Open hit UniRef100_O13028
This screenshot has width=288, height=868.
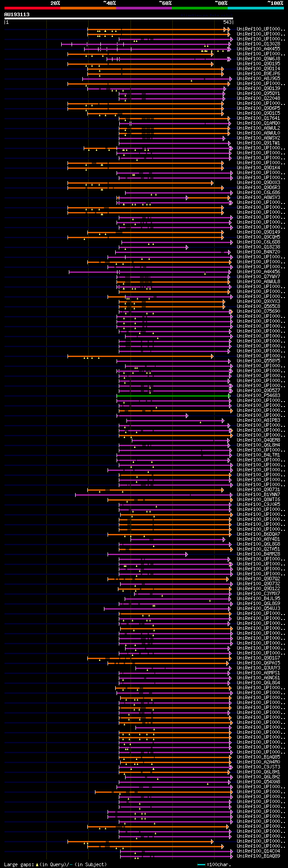(x=258, y=44)
